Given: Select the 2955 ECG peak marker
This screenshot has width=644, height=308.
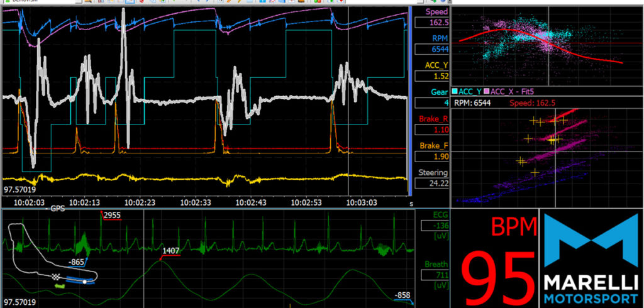Looking at the screenshot, I should tap(112, 216).
